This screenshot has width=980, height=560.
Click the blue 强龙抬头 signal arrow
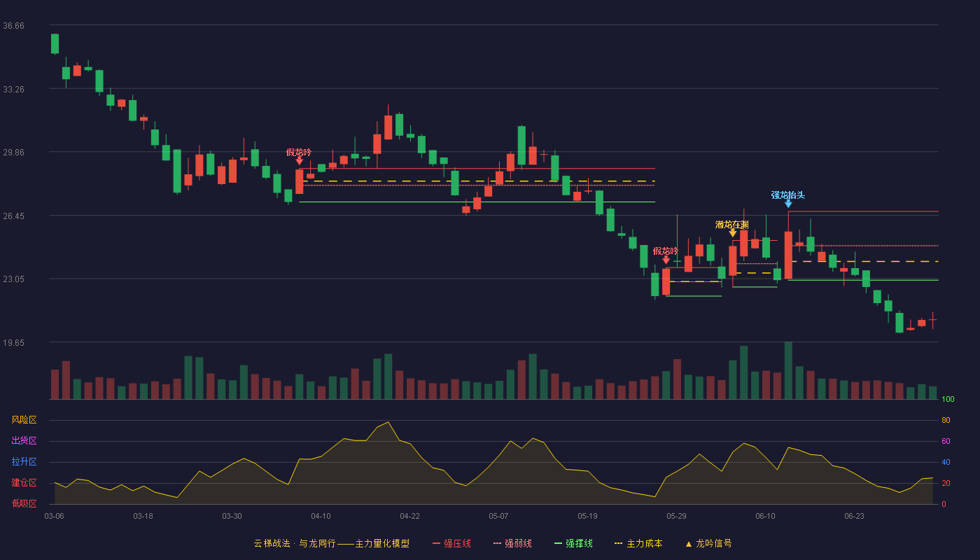pyautogui.click(x=788, y=204)
